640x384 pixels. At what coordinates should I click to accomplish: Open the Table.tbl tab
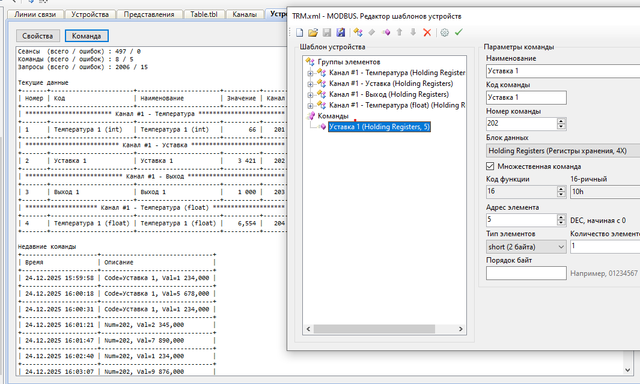tap(204, 14)
